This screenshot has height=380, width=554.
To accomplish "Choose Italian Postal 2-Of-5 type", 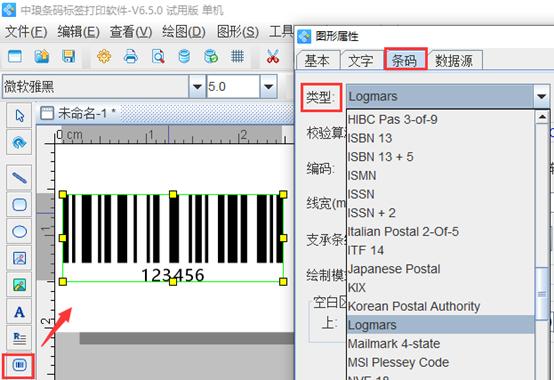I will tap(441, 232).
